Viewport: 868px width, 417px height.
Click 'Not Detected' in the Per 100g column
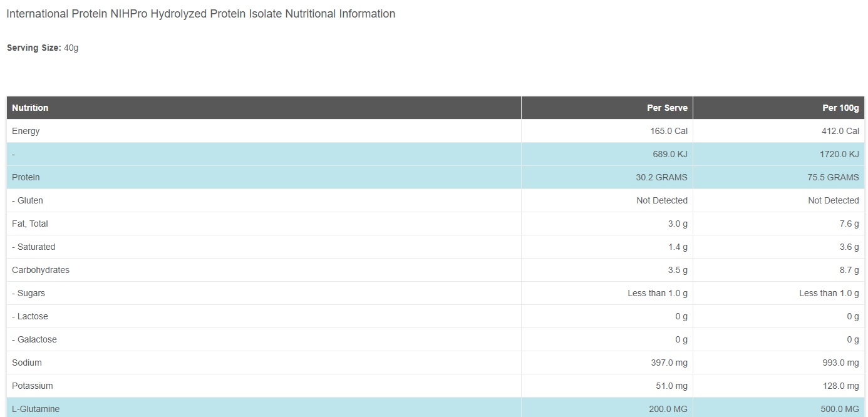click(834, 200)
